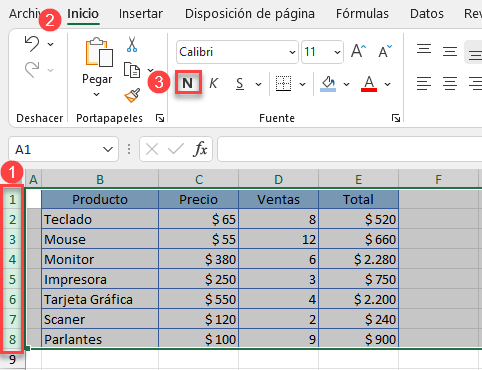Open the copy options dropdown arrow
The image size is (482, 370).
click(x=150, y=70)
